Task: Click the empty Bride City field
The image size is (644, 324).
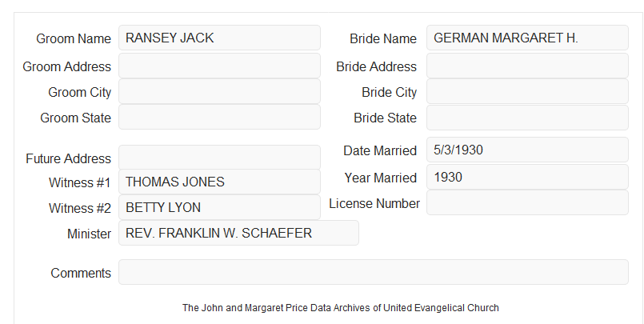Action: tap(527, 91)
